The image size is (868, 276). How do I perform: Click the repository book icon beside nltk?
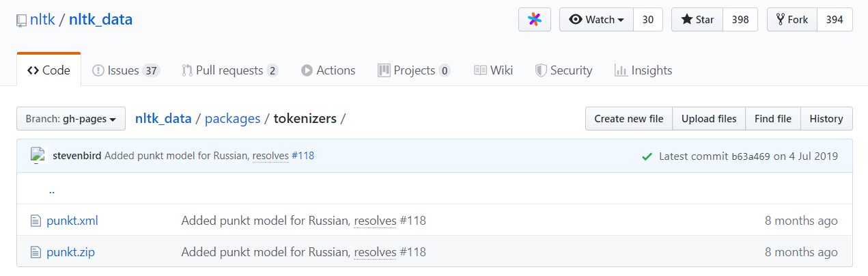pyautogui.click(x=22, y=20)
